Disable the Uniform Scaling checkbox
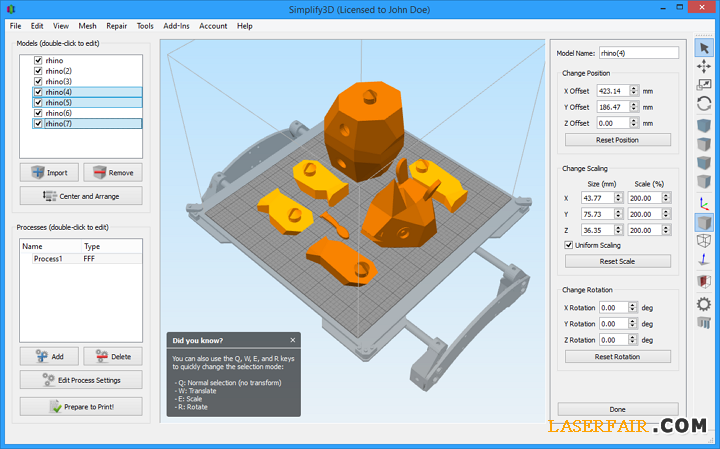Screen dimensions: 720x449 [569, 245]
